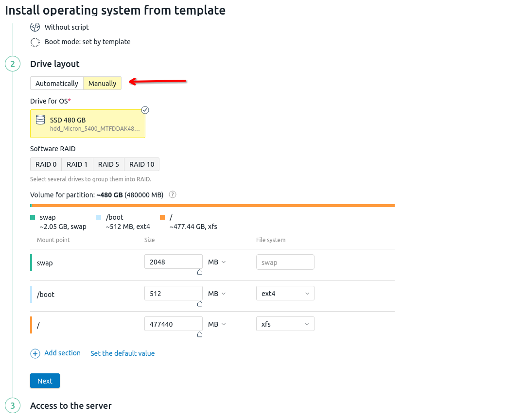Enable the RAID 1 option

(77, 164)
